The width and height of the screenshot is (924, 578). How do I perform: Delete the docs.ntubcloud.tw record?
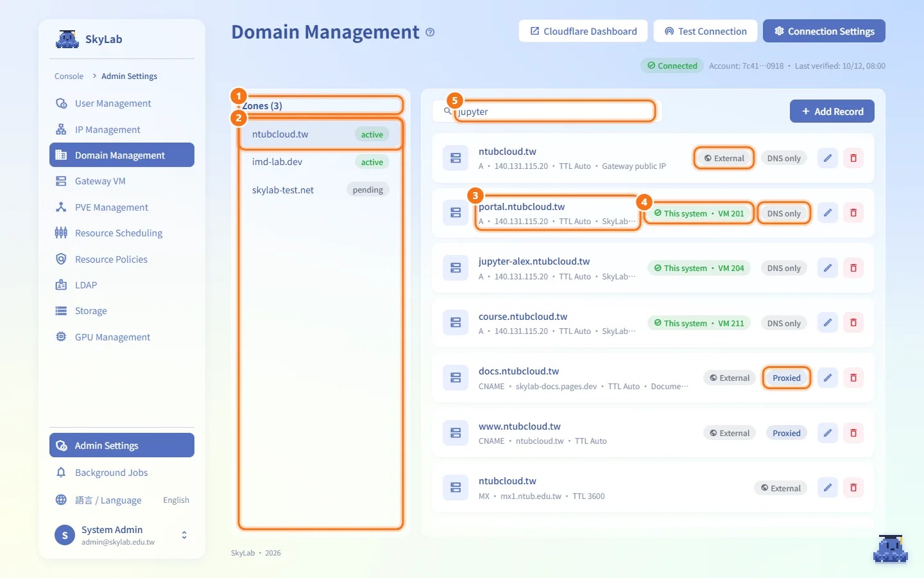(x=853, y=378)
